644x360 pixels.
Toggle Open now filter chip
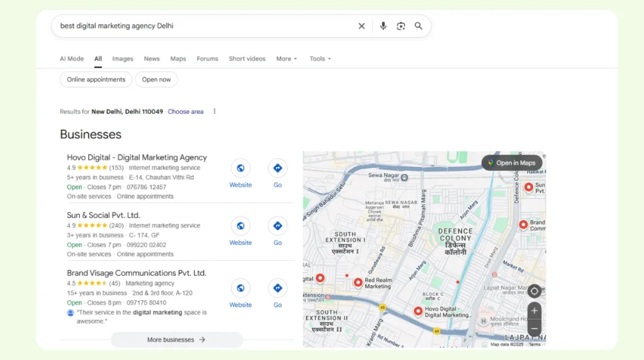click(157, 80)
